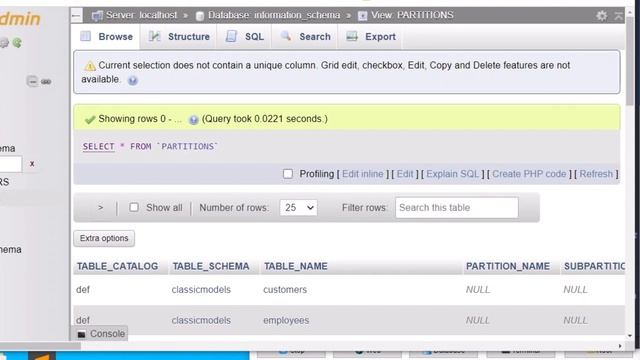Click the Export tab icon
Viewport: 640px width, 360px height.
pos(352,36)
